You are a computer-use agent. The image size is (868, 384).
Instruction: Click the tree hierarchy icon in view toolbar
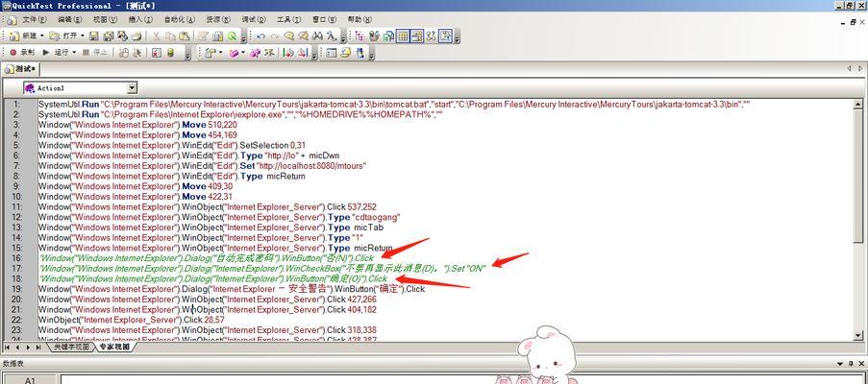[360, 36]
